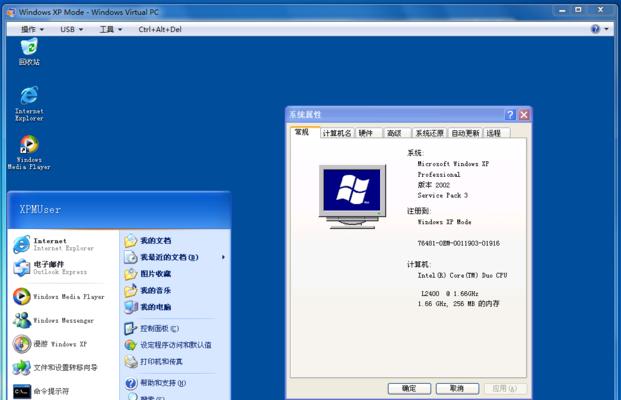Viewport: 621px width, 400px height.
Task: Click the Virtual PC help icon
Action: (x=595, y=29)
